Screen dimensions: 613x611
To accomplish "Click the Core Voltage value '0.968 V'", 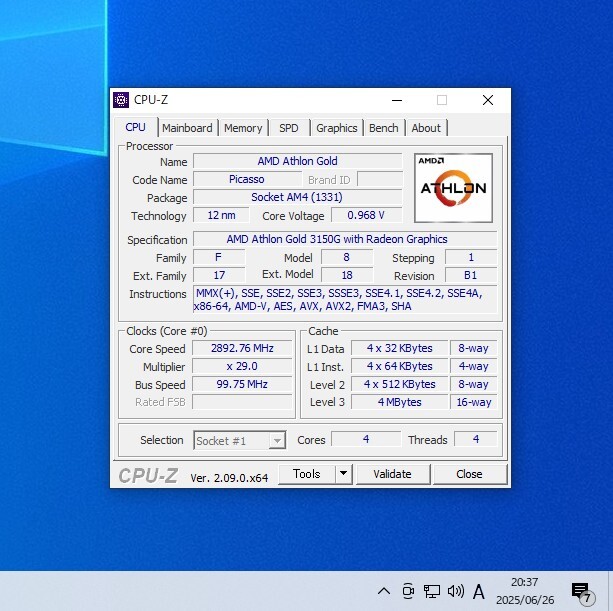I will click(x=366, y=215).
